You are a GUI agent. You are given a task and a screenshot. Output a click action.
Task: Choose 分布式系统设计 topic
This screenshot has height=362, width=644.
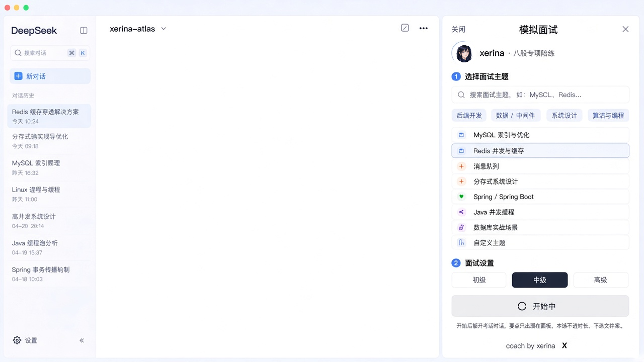(x=540, y=181)
